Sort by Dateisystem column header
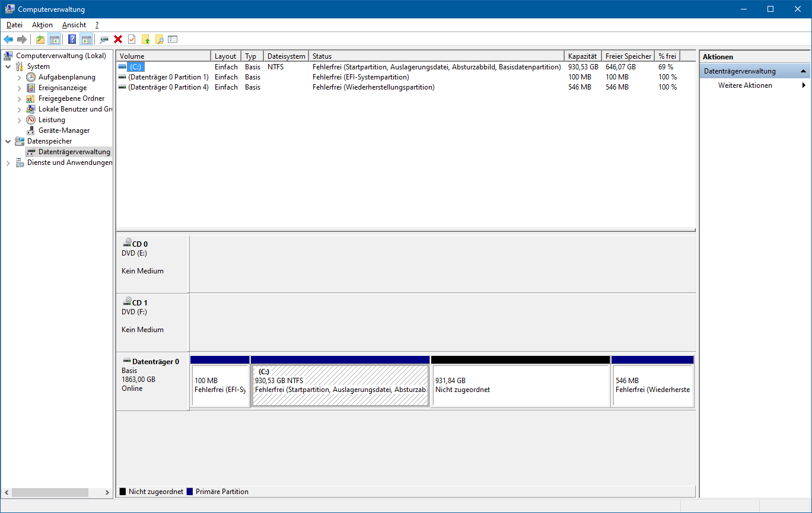 pyautogui.click(x=286, y=56)
